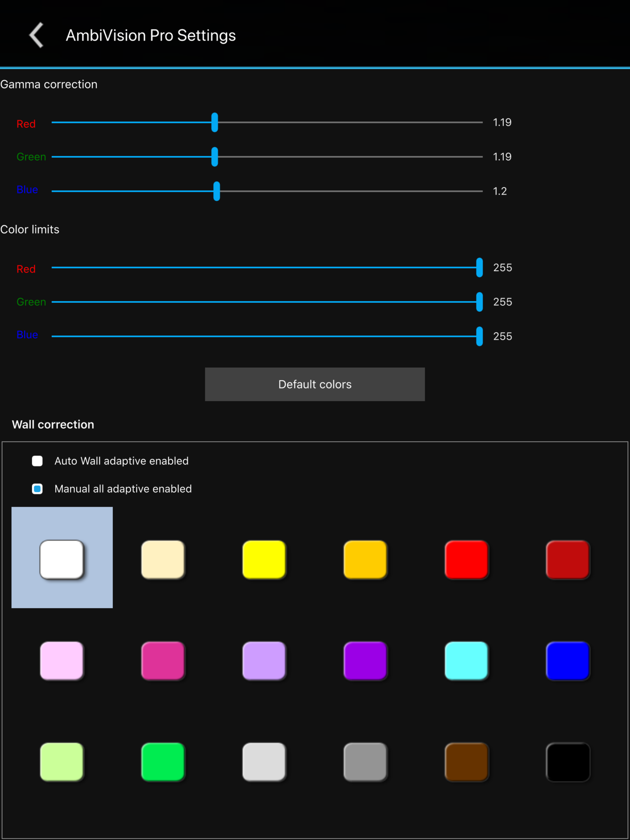Select the purple wall color swatch
Viewport: 630px width, 840px height.
pos(365,661)
